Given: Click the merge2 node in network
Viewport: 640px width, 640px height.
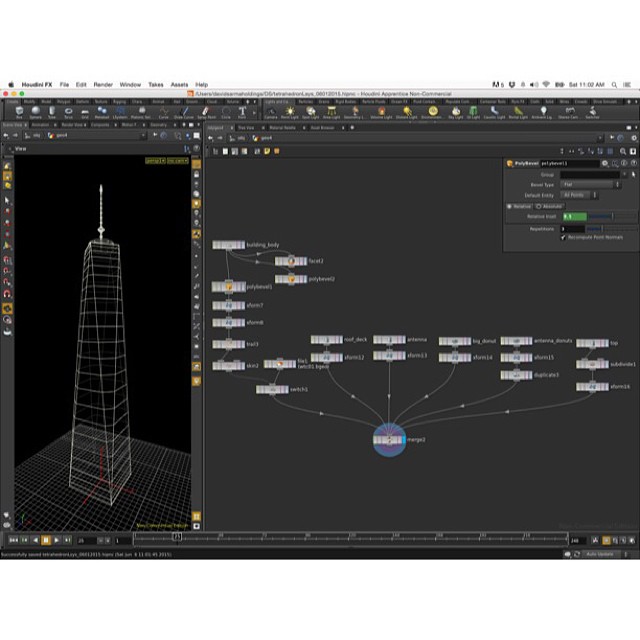Looking at the screenshot, I should [x=388, y=439].
